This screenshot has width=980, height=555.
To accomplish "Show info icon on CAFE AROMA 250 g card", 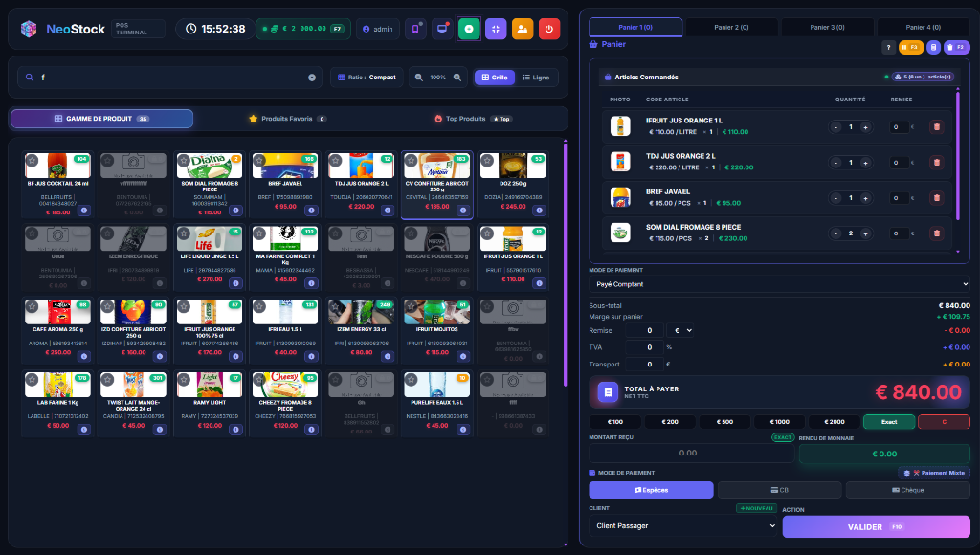I will pyautogui.click(x=84, y=356).
